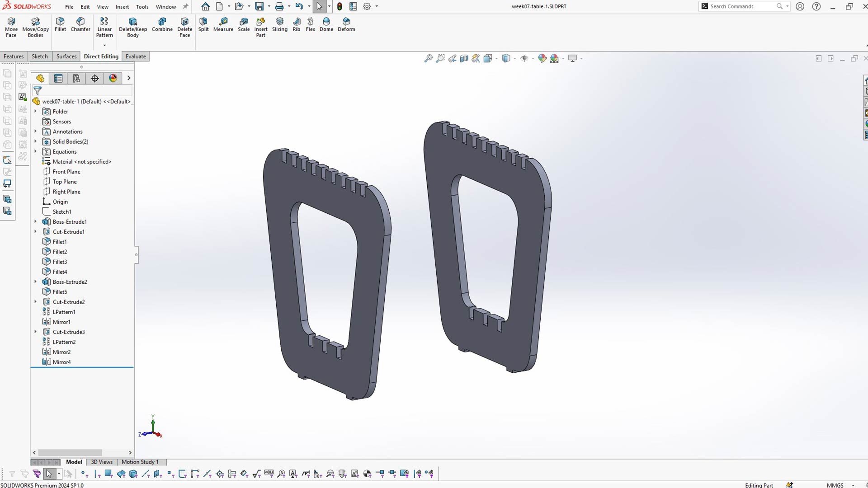
Task: Switch to the Evaluate tab
Action: (136, 56)
